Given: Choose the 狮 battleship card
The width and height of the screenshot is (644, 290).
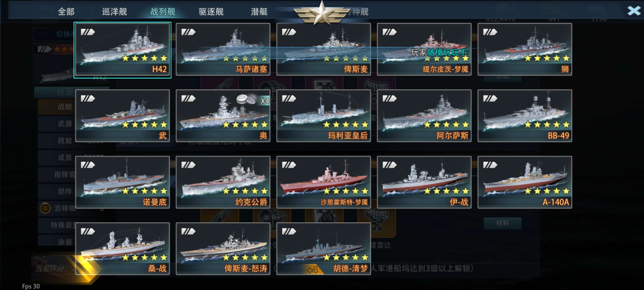Looking at the screenshot, I should (525, 49).
